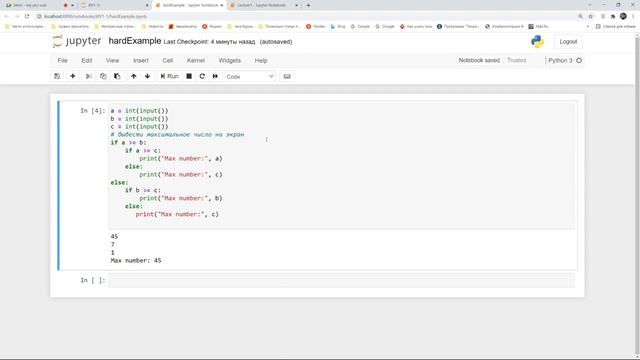Click the Python 3 kernel name

click(560, 60)
